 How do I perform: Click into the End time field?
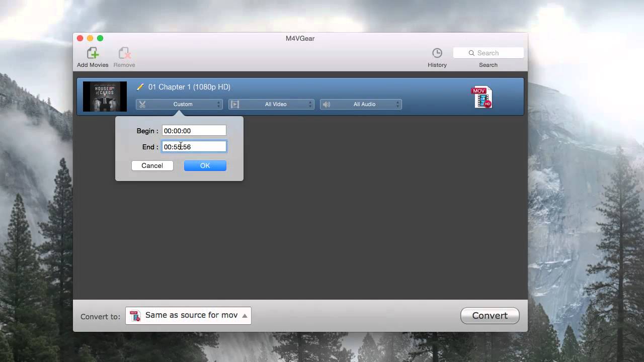[194, 147]
